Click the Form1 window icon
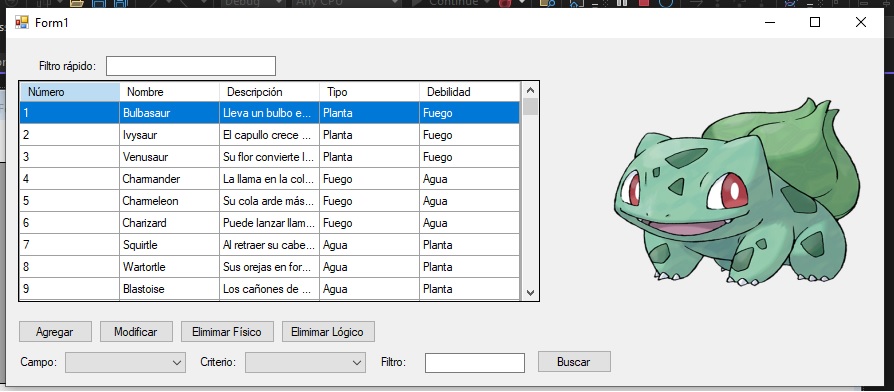This screenshot has width=894, height=392. 22,22
